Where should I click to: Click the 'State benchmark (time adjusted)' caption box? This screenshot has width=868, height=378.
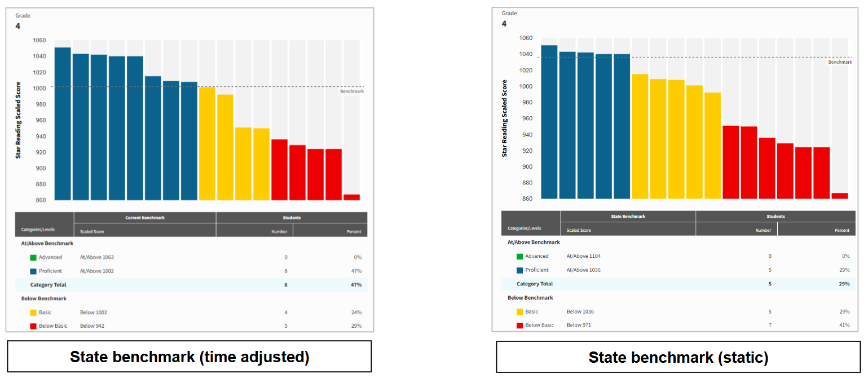[x=189, y=357]
